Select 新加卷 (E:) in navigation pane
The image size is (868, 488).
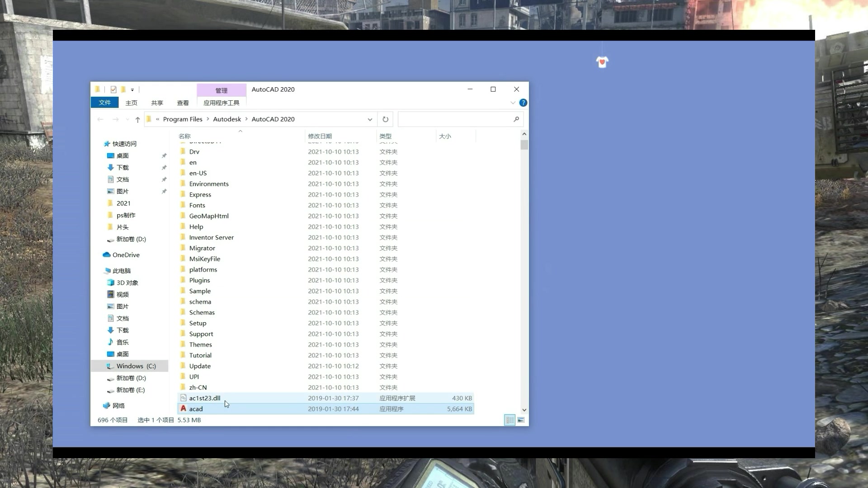[x=130, y=390]
